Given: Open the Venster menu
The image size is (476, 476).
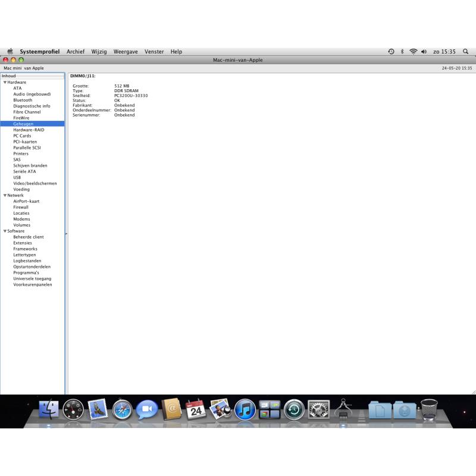Looking at the screenshot, I should [154, 52].
